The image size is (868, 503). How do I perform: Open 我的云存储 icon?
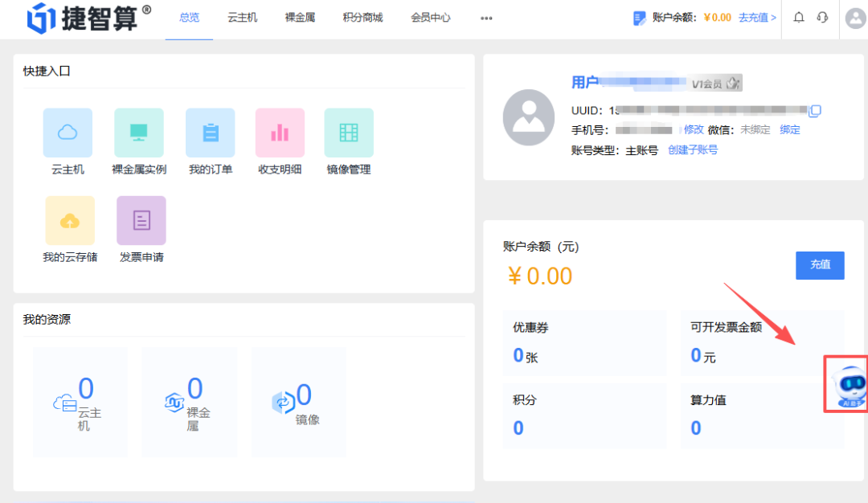coord(69,219)
